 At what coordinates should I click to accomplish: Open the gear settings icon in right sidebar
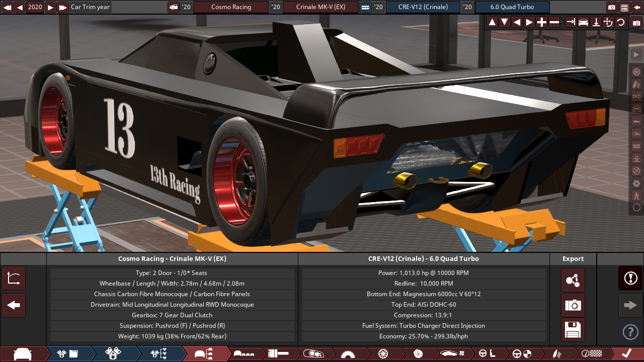636,183
